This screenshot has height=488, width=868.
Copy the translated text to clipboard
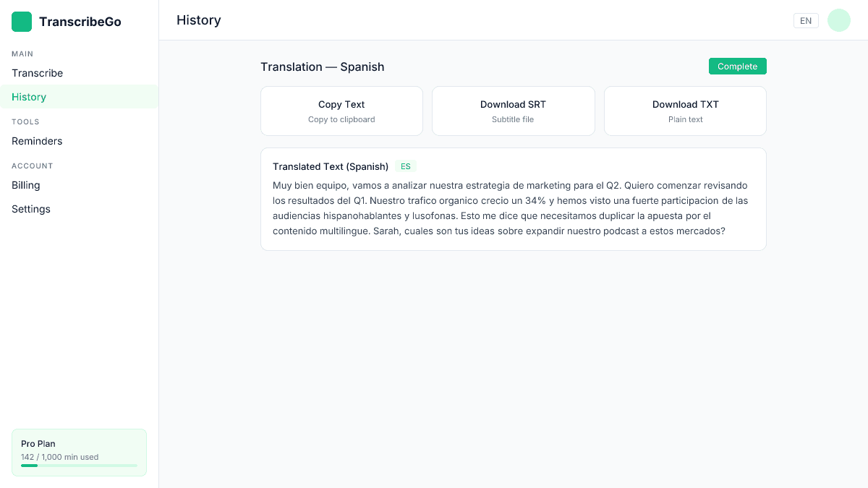tap(341, 111)
